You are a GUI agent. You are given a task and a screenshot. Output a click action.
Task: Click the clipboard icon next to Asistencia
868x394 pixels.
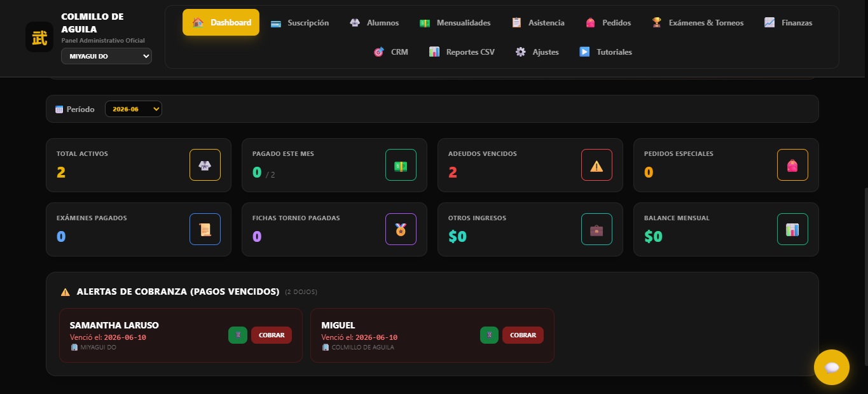tap(517, 23)
